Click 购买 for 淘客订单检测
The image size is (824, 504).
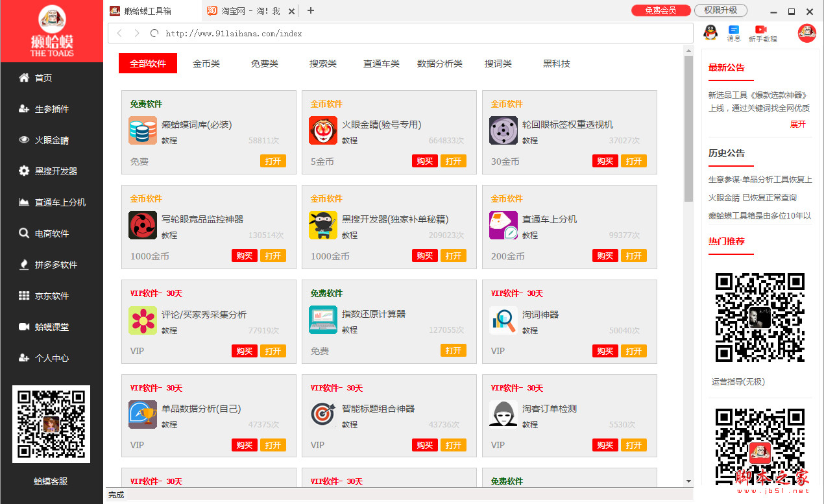pyautogui.click(x=605, y=445)
